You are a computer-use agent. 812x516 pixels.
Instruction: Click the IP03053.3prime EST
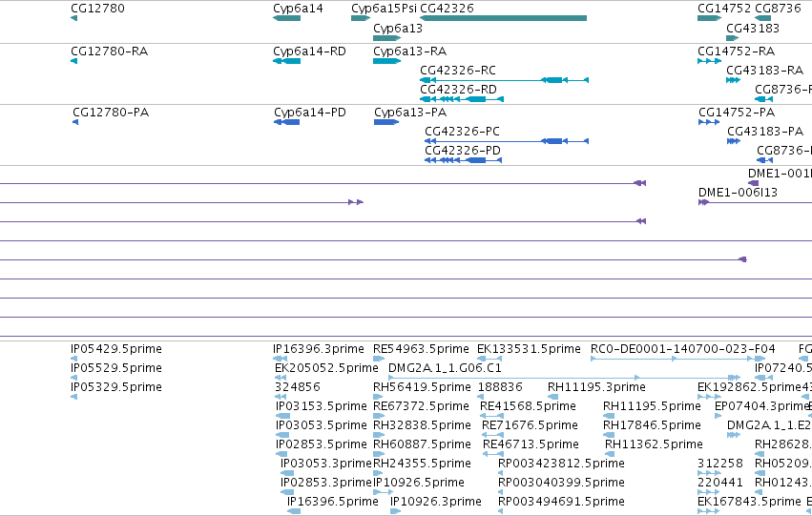(x=287, y=473)
